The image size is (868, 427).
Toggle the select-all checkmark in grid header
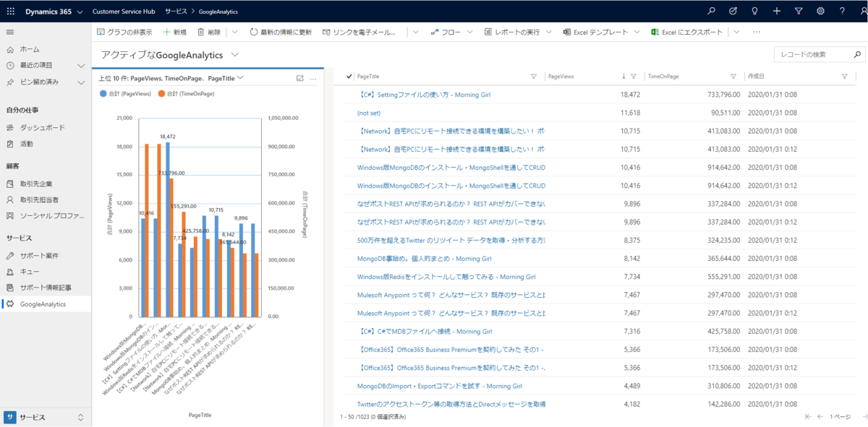(x=349, y=77)
